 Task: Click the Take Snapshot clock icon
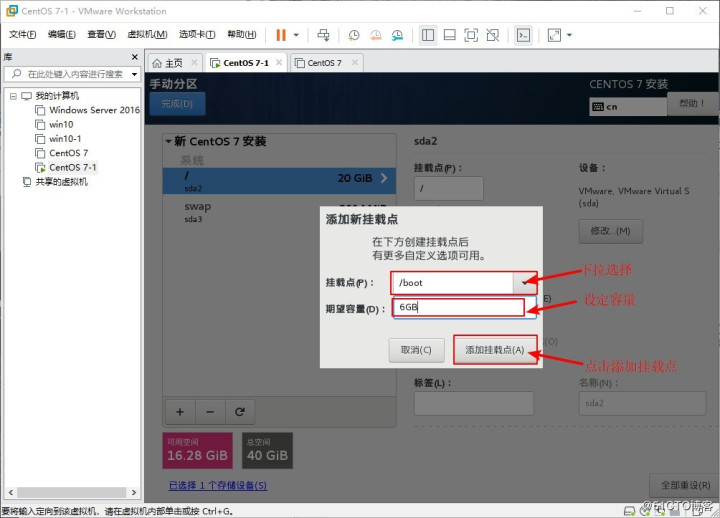[x=354, y=35]
